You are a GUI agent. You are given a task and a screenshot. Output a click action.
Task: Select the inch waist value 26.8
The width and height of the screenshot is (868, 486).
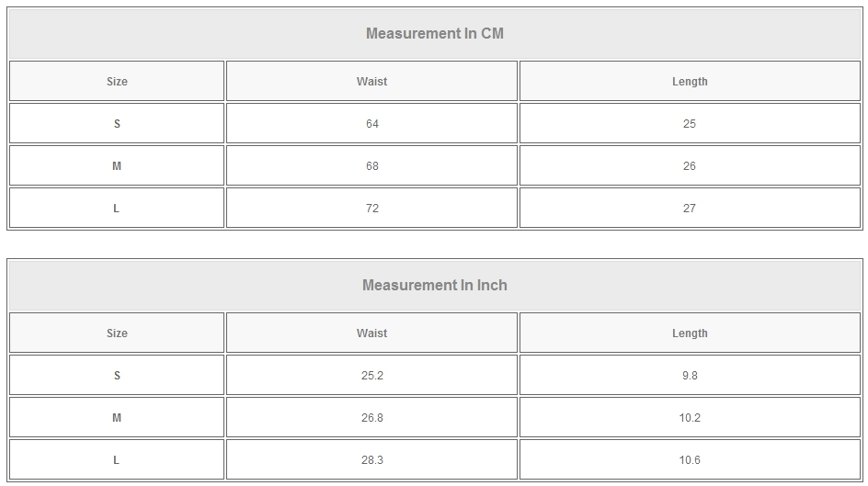point(371,418)
